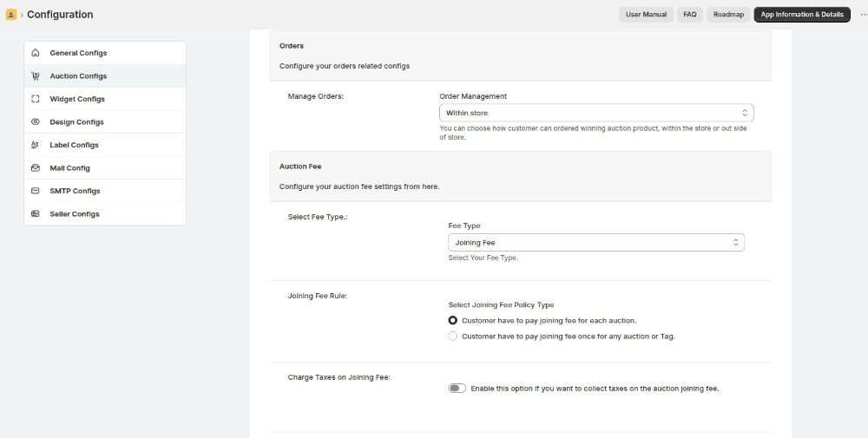The height and width of the screenshot is (438, 868).
Task: Open the User Manual
Action: [646, 15]
